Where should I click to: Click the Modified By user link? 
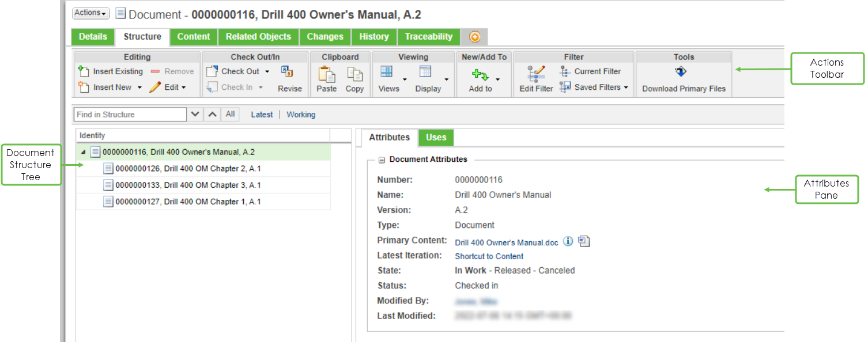click(475, 301)
